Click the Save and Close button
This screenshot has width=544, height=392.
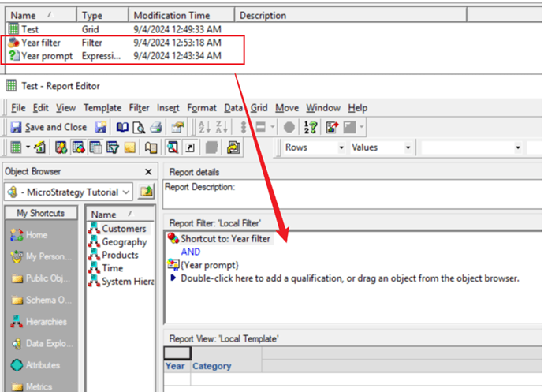tap(48, 127)
